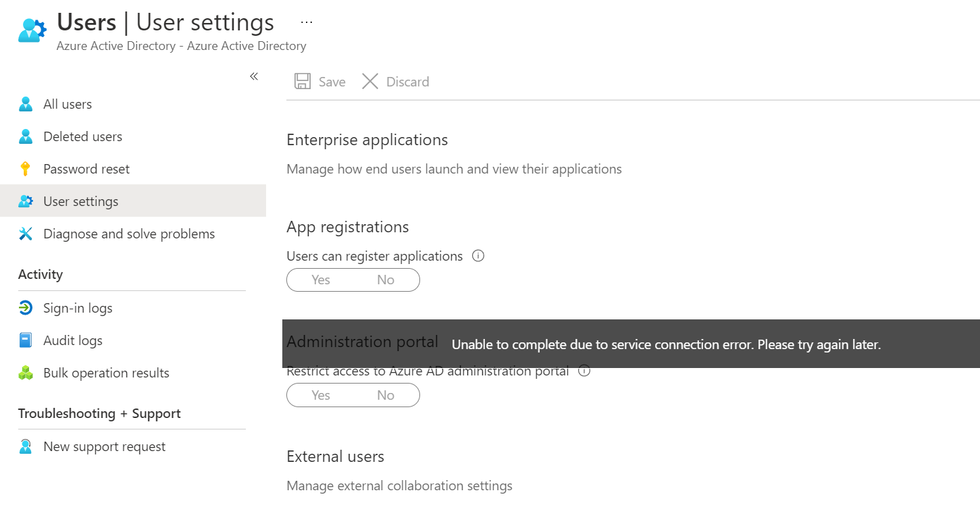Set Users can register applications to No
This screenshot has height=524, width=980.
pyautogui.click(x=386, y=280)
